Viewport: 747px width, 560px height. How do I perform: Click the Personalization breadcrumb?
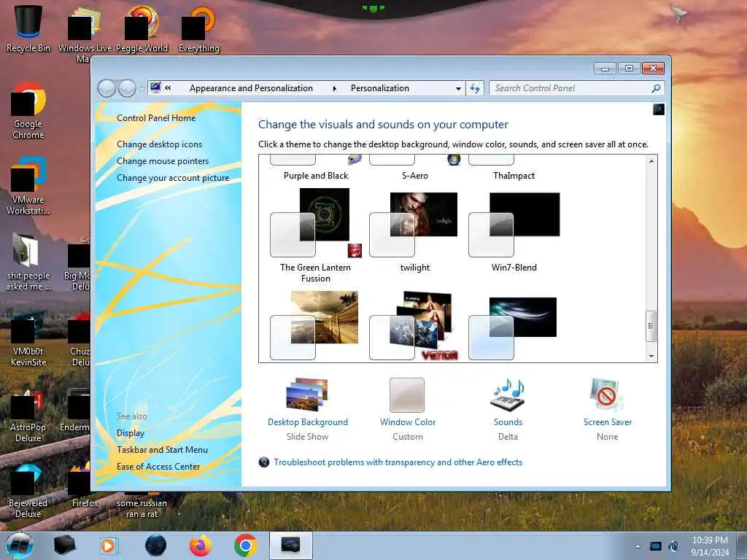coord(379,88)
